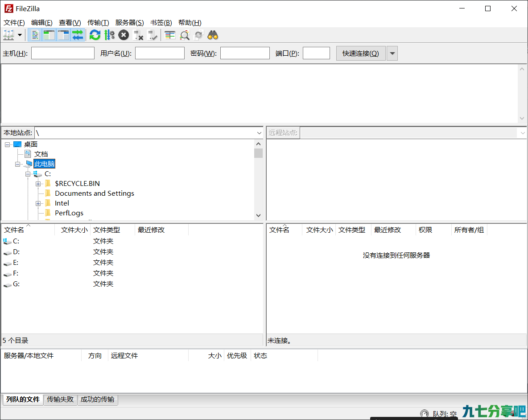Viewport: 528px width, 420px height.
Task: Switch to the 成功的传输 tab
Action: pos(98,399)
